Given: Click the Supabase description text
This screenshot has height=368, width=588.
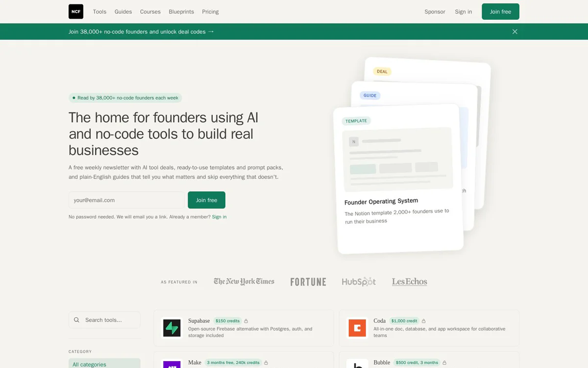Looking at the screenshot, I should pyautogui.click(x=250, y=332).
